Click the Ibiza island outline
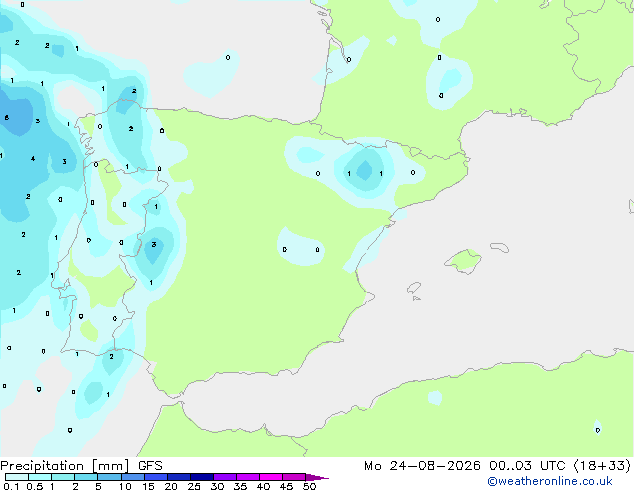The width and height of the screenshot is (634, 490). point(414,288)
